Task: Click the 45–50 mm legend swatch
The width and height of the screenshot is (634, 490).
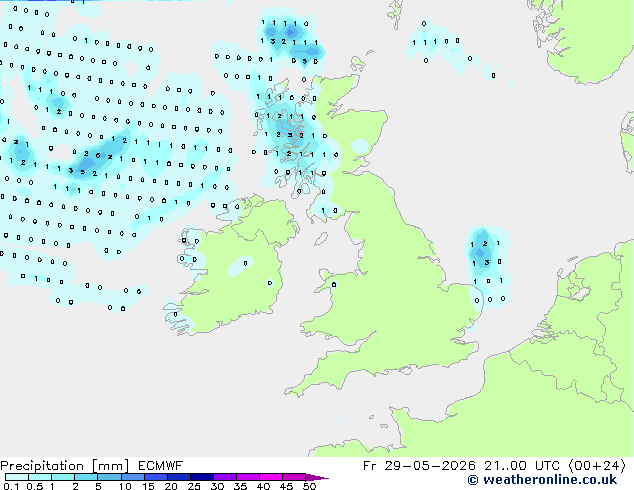Action: click(294, 477)
